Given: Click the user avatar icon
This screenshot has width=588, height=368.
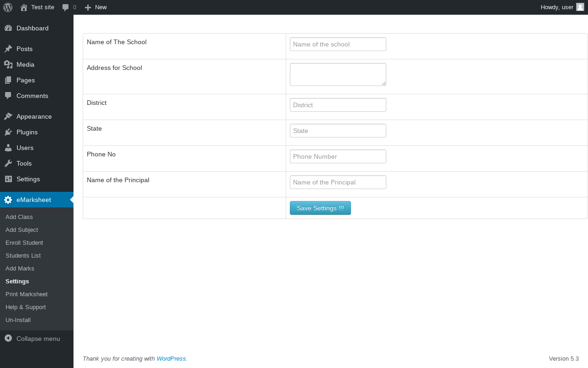Looking at the screenshot, I should pyautogui.click(x=580, y=7).
